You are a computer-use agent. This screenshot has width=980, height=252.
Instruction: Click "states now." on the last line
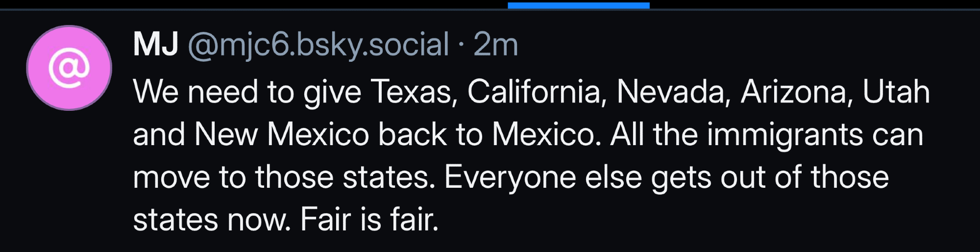pos(212,219)
